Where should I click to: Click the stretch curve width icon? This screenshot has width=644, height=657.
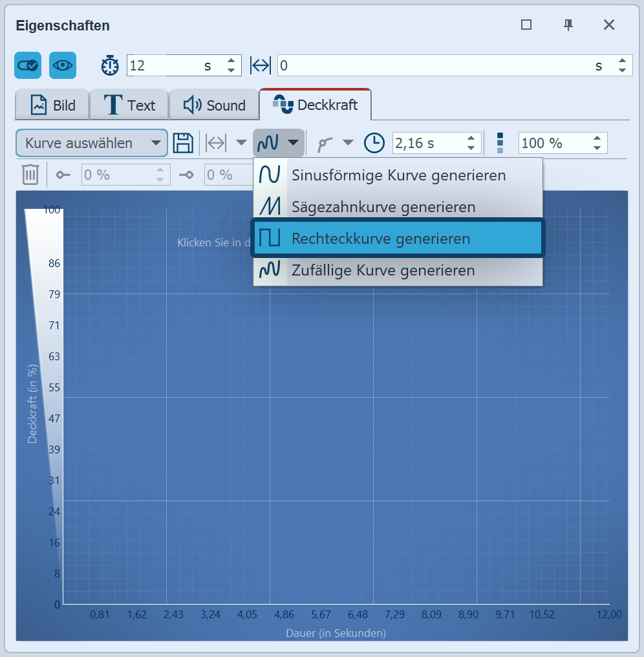(x=216, y=144)
